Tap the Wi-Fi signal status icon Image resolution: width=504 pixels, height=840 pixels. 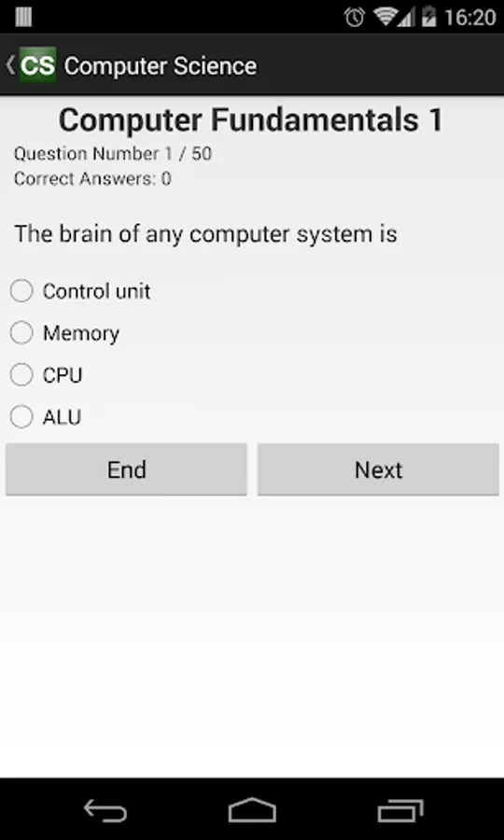coord(385,17)
